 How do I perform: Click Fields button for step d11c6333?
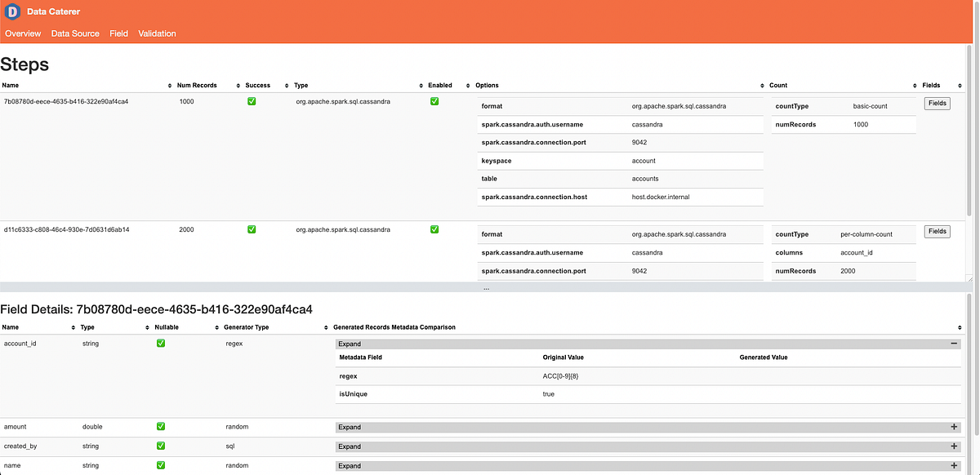[937, 231]
